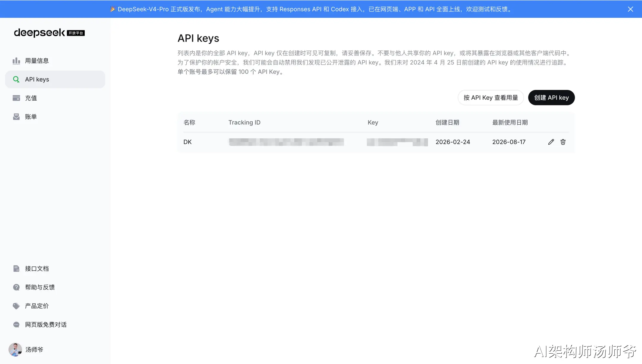Click the Key column header

pos(373,123)
